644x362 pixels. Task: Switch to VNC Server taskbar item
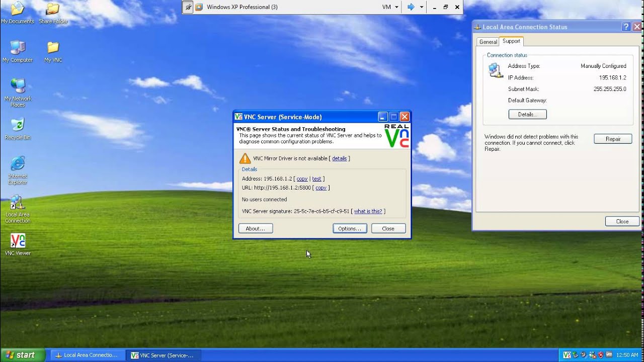[163, 355]
